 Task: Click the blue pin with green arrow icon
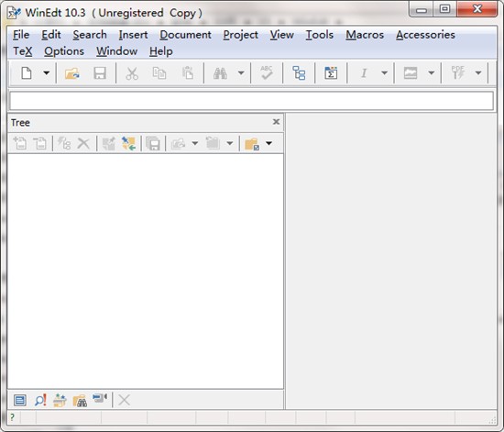[x=128, y=143]
